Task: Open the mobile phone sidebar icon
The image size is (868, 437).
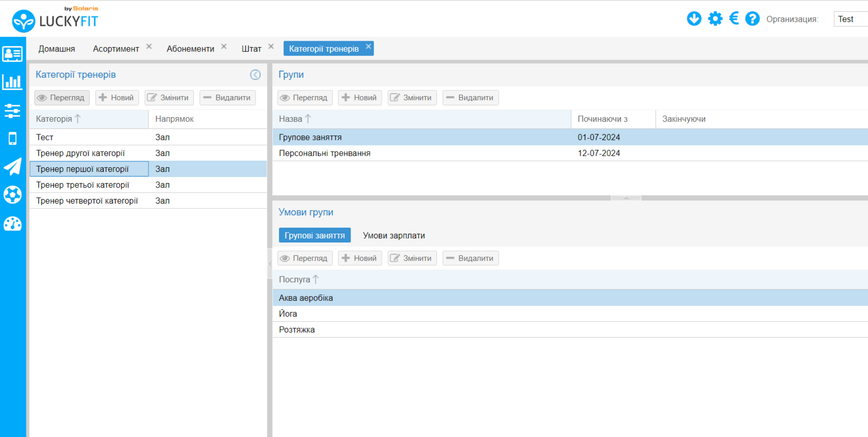Action: click(13, 138)
